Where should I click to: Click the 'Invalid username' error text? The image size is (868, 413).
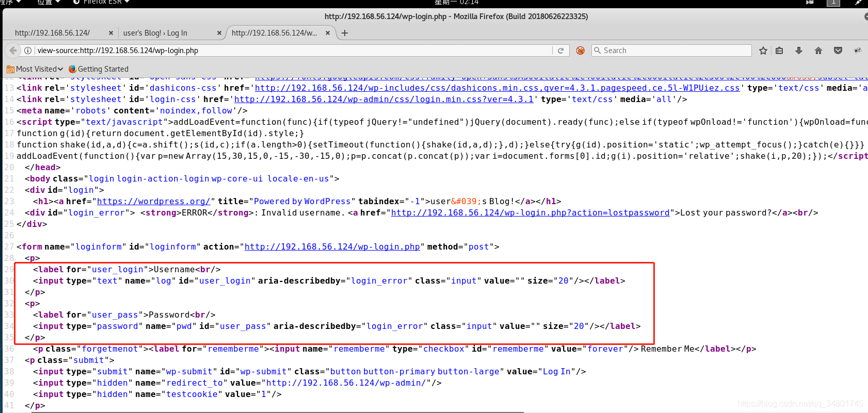click(300, 213)
